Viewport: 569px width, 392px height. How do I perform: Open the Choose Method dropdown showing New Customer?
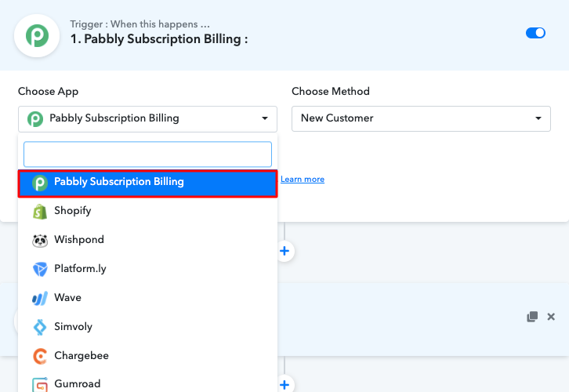(x=421, y=118)
